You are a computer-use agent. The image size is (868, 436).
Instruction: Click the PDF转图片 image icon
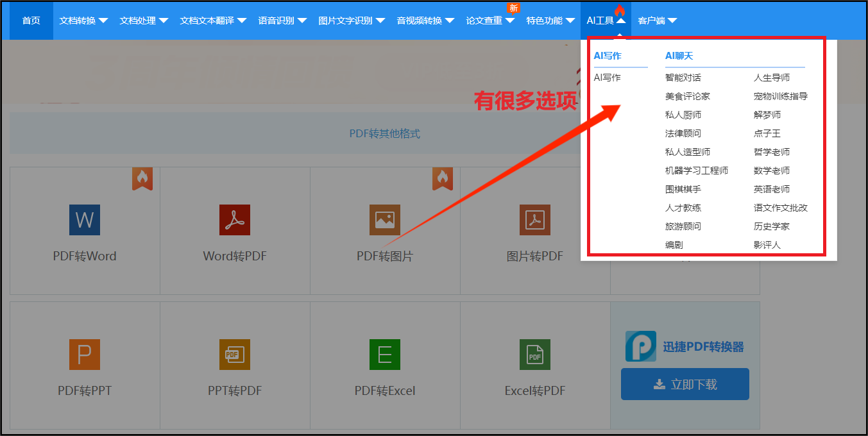point(384,220)
